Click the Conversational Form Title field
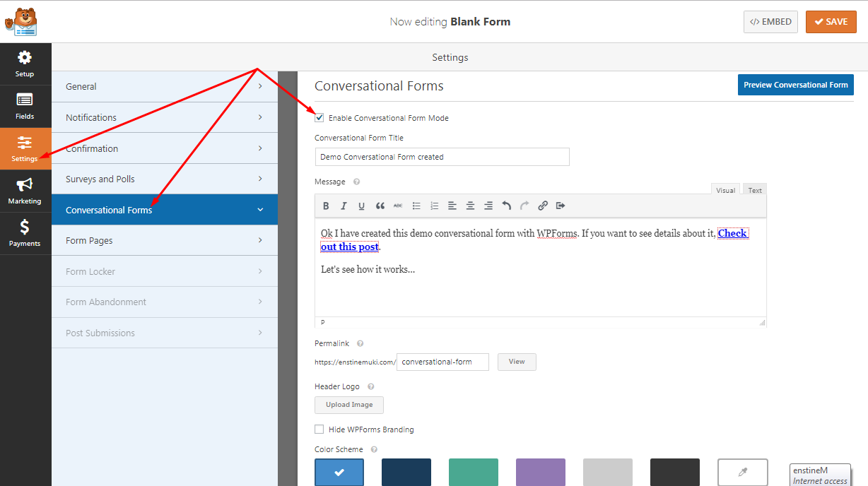This screenshot has height=486, width=868. coord(442,157)
